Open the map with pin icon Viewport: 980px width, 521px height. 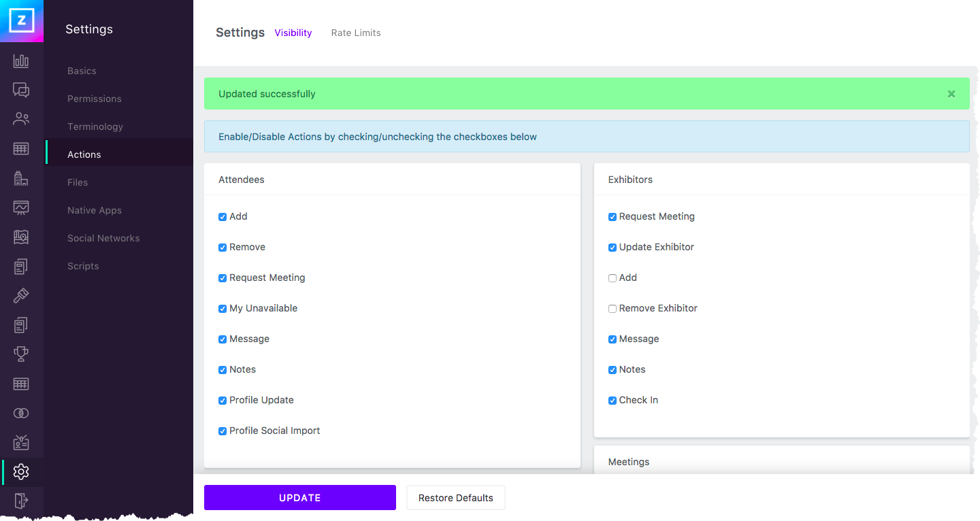21,237
